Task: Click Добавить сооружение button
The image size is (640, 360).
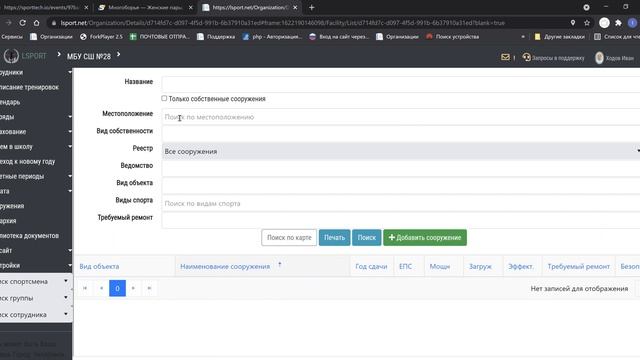Action: pyautogui.click(x=425, y=238)
